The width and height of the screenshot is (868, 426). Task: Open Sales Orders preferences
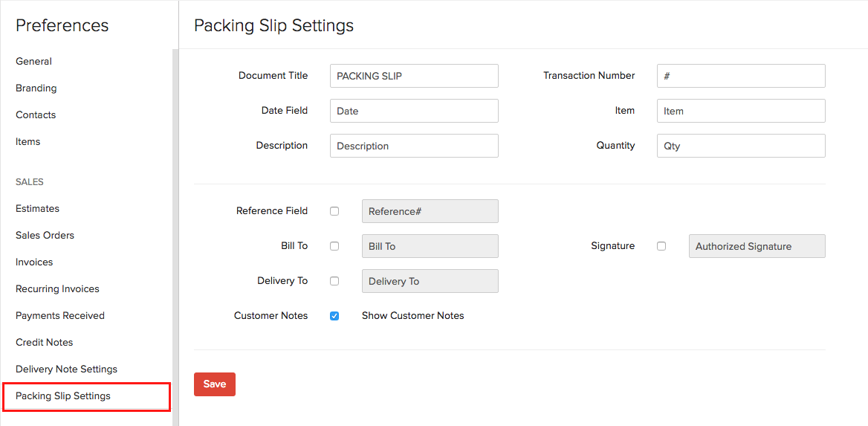tap(45, 235)
